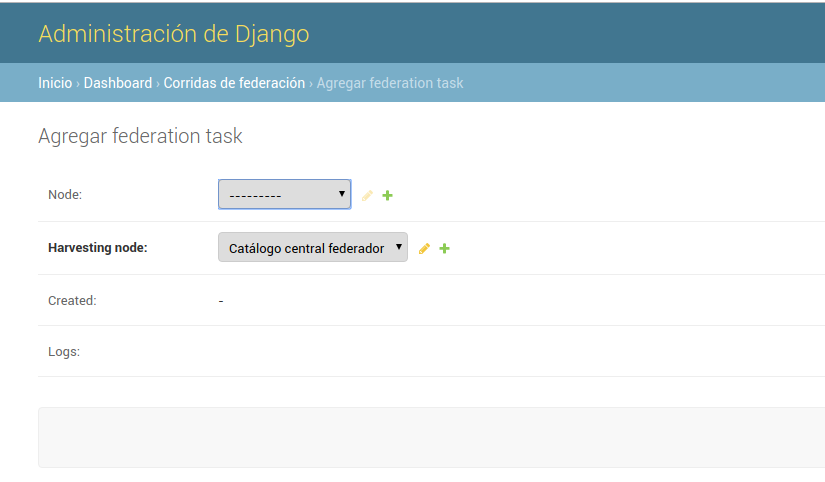Click the faded pencil icon beside Node
Screen dimensions: 825x482
[367, 196]
